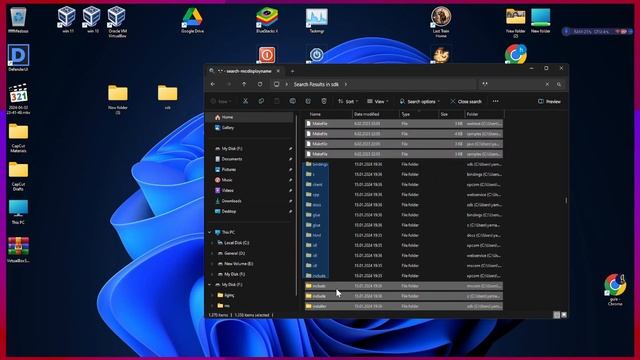This screenshot has height=360, width=640.
Task: Click the Cut icon in Explorer toolbar
Action: coord(245,101)
